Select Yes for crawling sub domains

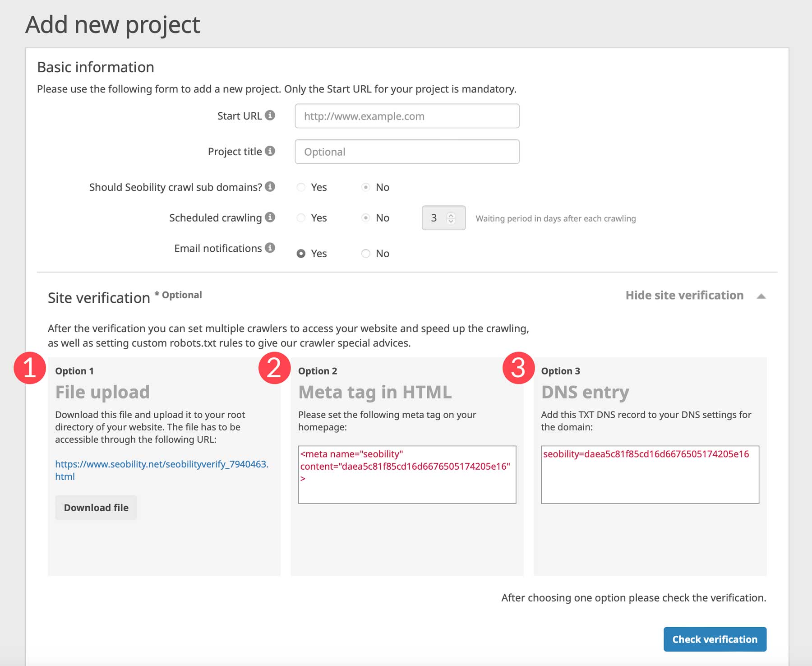pos(301,187)
